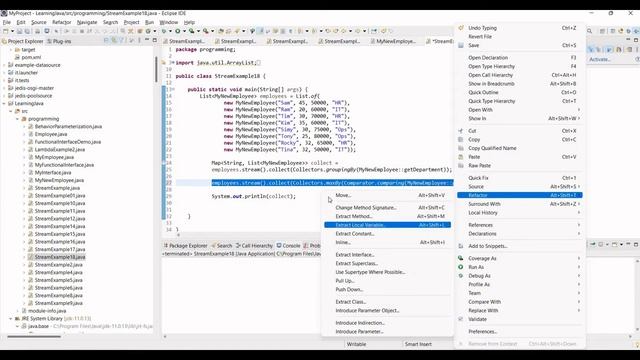The height and width of the screenshot is (360, 640).
Task: Select Undo Typing in context menu
Action: coord(519,28)
